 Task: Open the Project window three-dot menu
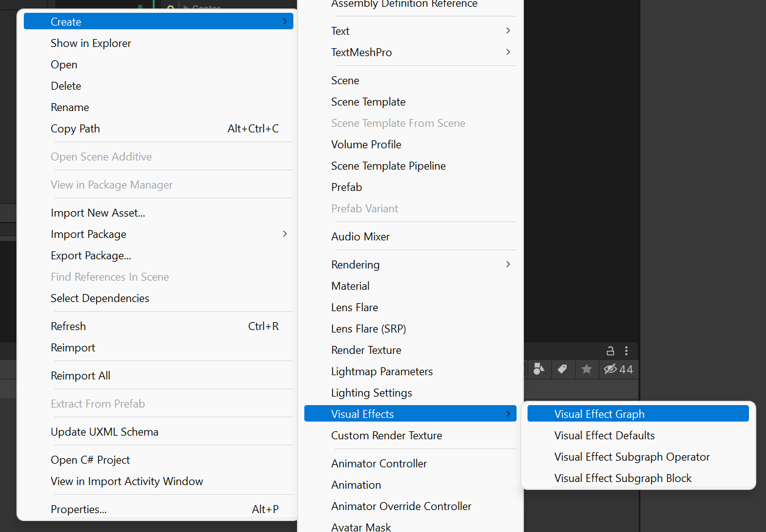tap(626, 351)
